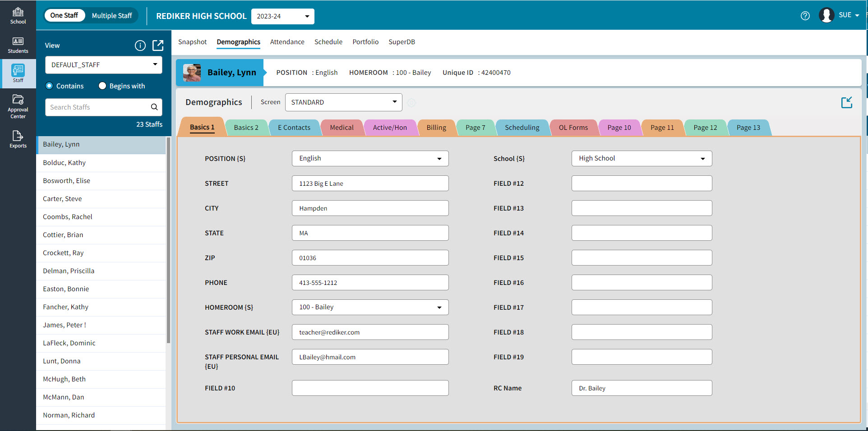Select the Basics 1 tab
This screenshot has height=431, width=868.
202,127
